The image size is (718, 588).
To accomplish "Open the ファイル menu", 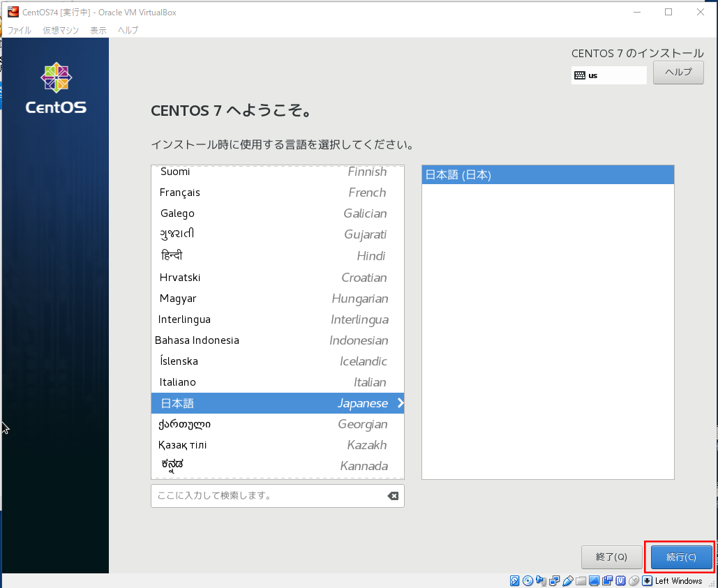I will pyautogui.click(x=20, y=30).
